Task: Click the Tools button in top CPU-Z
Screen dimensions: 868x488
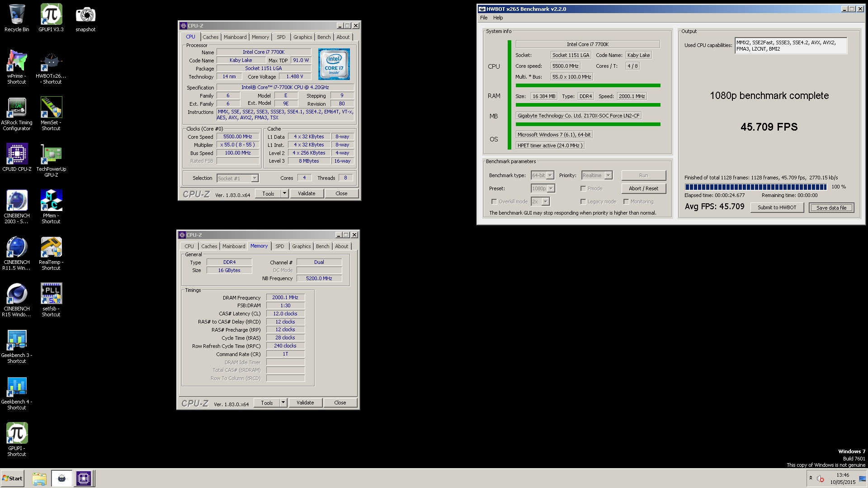Action: [x=268, y=193]
